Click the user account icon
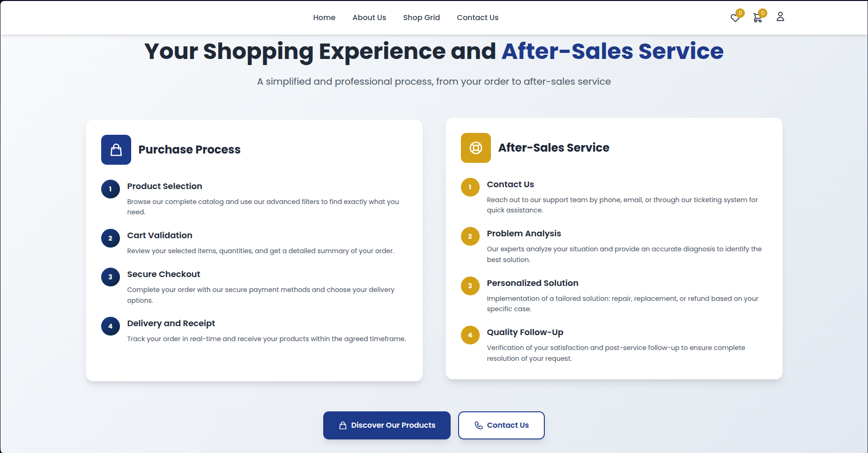This screenshot has height=453, width=868. (x=780, y=16)
